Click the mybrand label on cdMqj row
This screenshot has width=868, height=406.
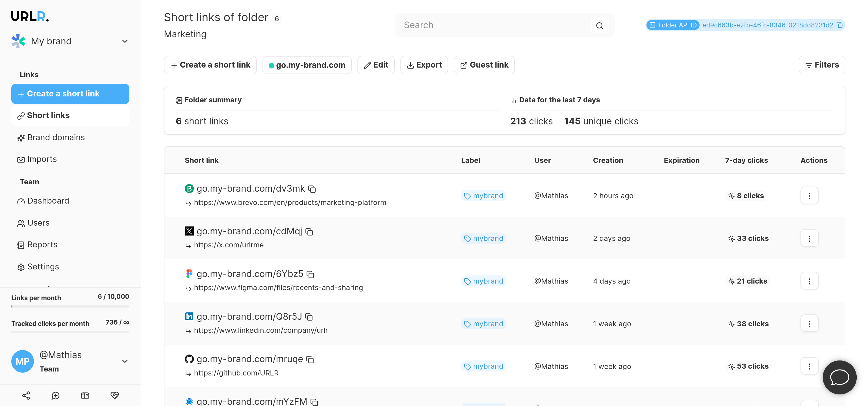[x=483, y=238]
